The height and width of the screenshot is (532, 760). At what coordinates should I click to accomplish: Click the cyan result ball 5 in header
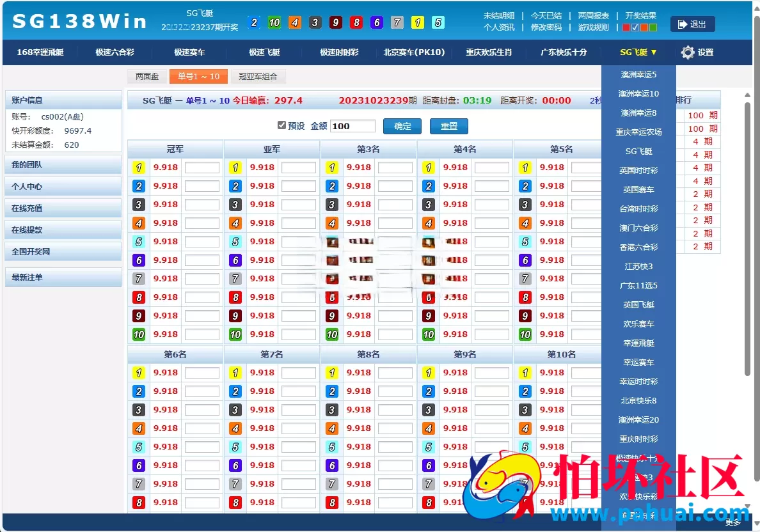point(438,22)
